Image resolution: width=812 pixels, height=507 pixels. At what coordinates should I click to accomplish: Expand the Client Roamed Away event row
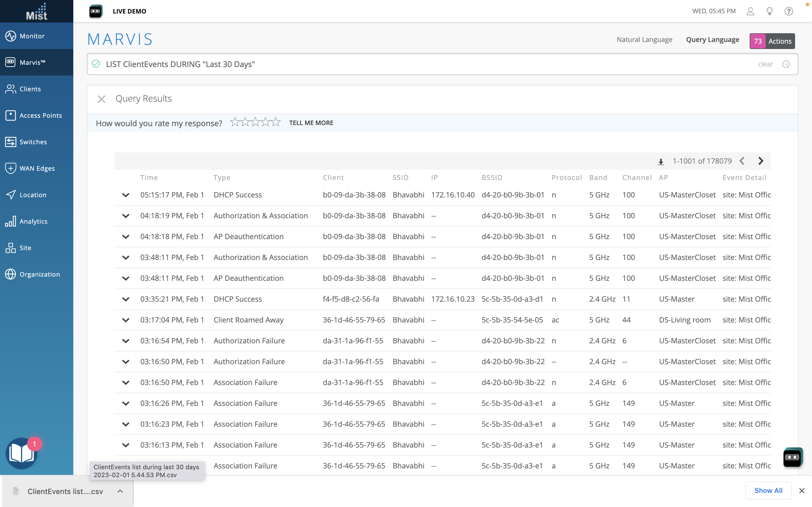pos(126,320)
